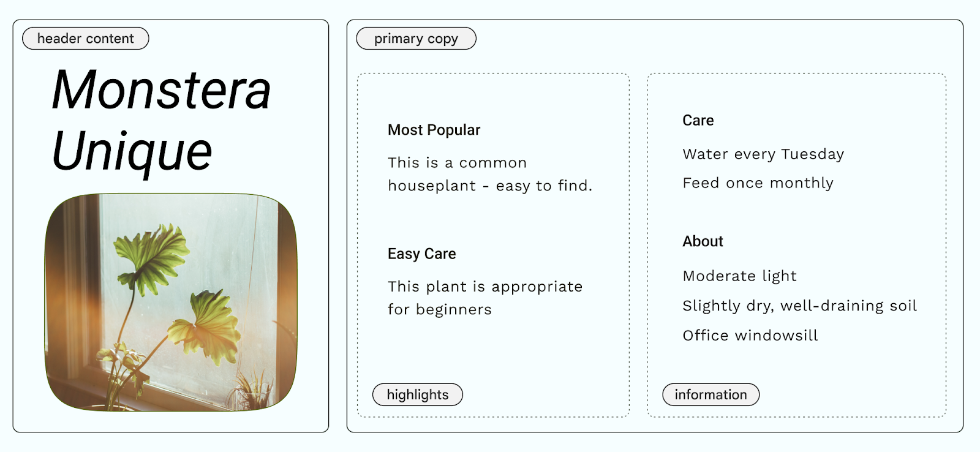Click the "Monstera" title word
Image resolution: width=980 pixels, height=452 pixels.
pos(161,91)
